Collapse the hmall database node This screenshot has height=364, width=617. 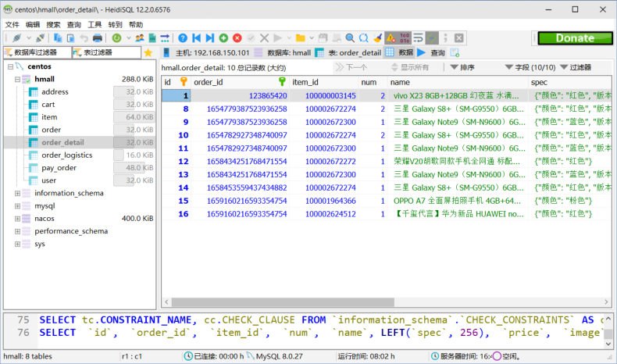pyautogui.click(x=17, y=79)
